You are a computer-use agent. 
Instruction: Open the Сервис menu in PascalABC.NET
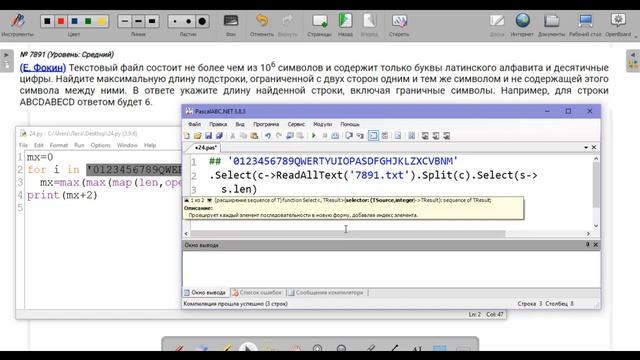click(296, 124)
